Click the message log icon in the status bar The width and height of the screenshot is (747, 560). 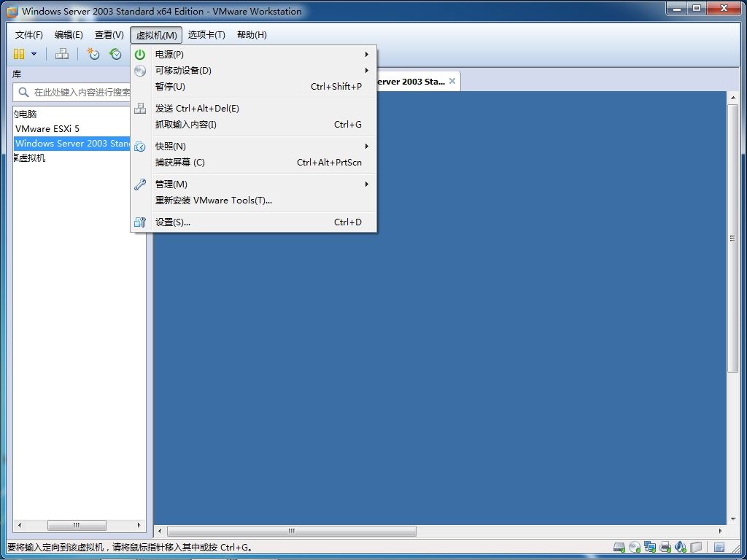(720, 547)
